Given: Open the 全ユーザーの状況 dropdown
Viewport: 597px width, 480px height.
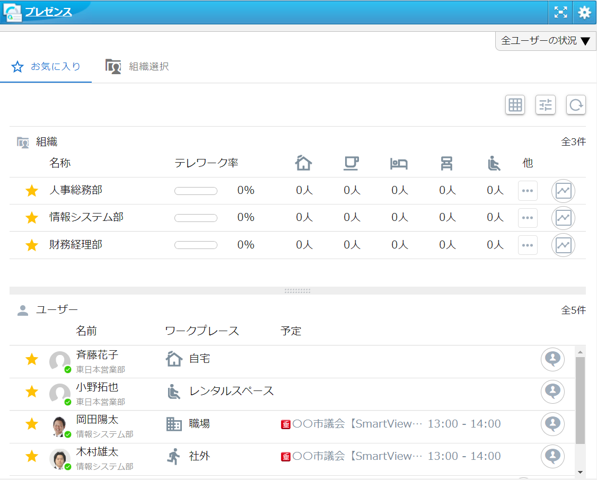Looking at the screenshot, I should point(546,41).
